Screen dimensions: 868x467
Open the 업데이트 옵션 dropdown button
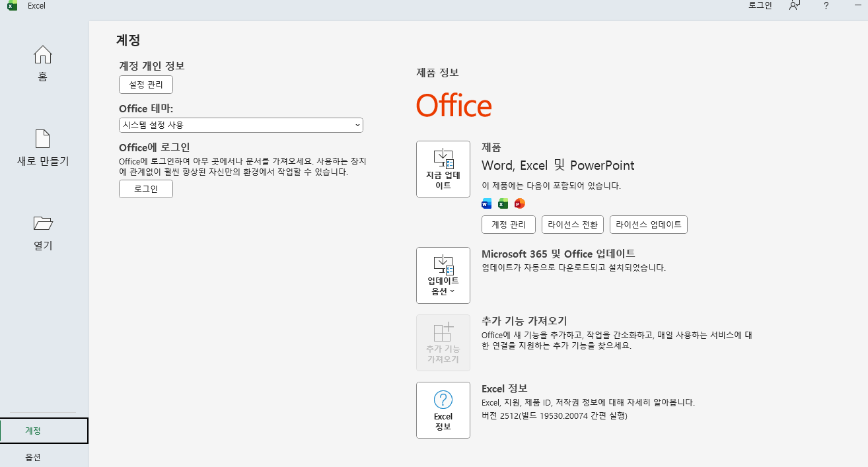point(443,275)
